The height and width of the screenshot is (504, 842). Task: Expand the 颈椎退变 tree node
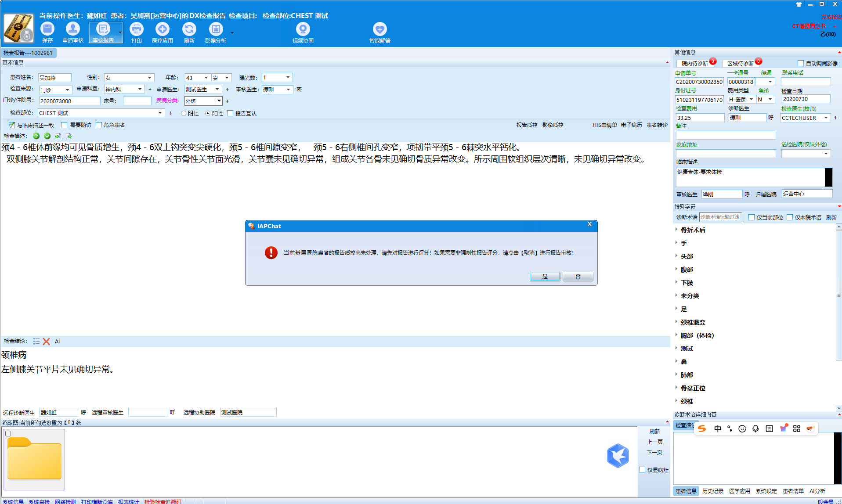pos(676,322)
